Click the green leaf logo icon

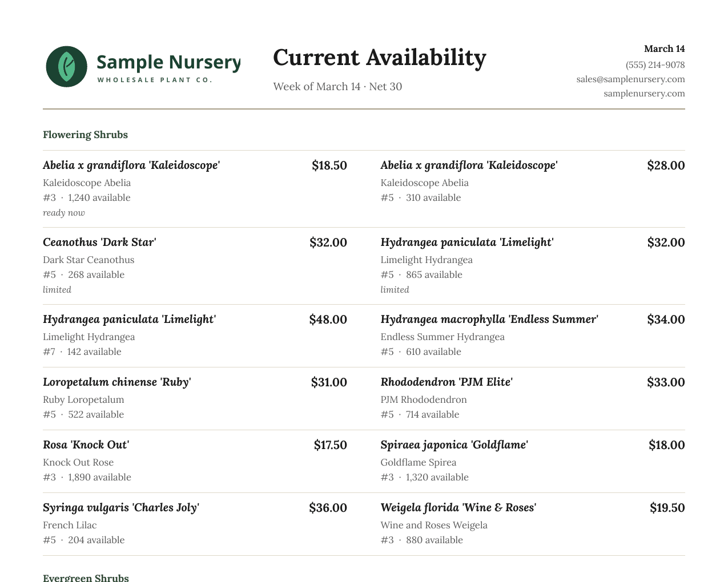pyautogui.click(x=67, y=67)
